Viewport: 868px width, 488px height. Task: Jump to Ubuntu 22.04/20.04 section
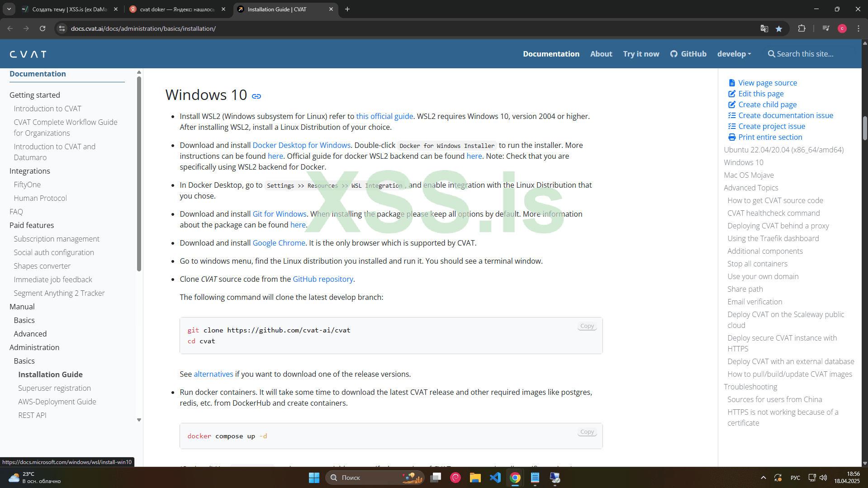(784, 150)
